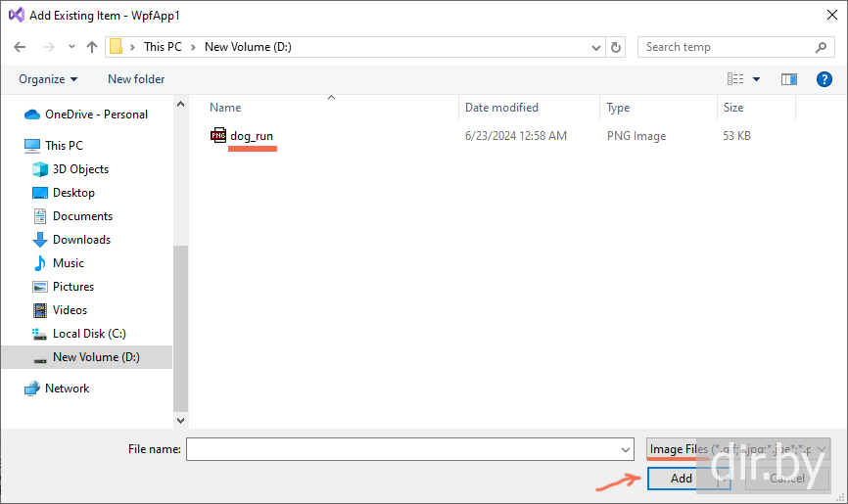Image resolution: width=848 pixels, height=504 pixels.
Task: Go back with the left arrow button
Action: 20,47
